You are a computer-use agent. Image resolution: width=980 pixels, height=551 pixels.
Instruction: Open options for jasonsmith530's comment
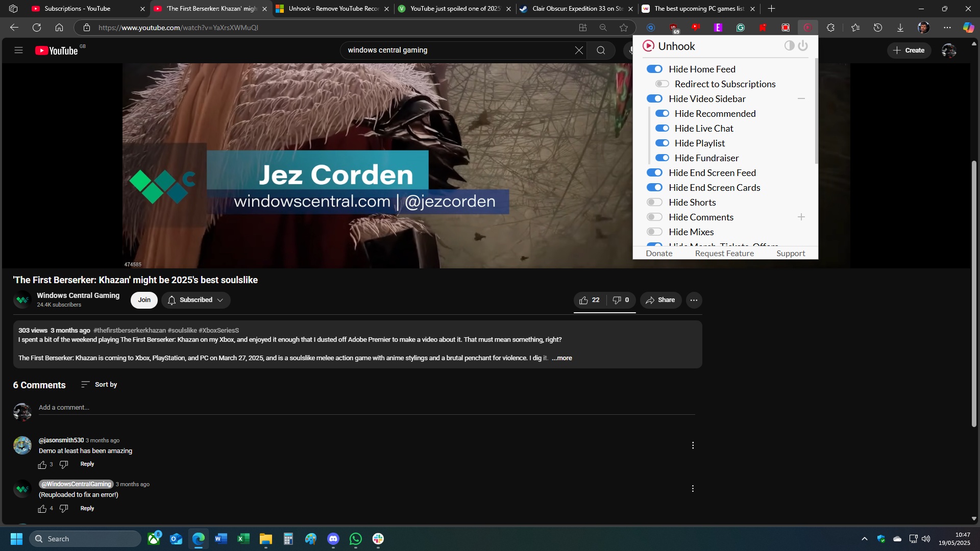(693, 445)
